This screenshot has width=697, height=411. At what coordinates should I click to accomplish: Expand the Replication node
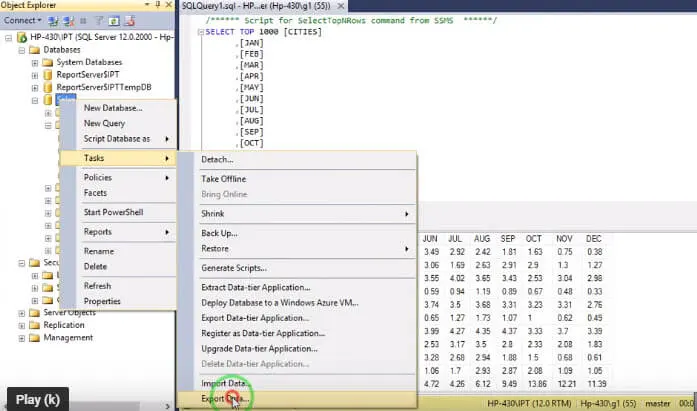click(21, 326)
